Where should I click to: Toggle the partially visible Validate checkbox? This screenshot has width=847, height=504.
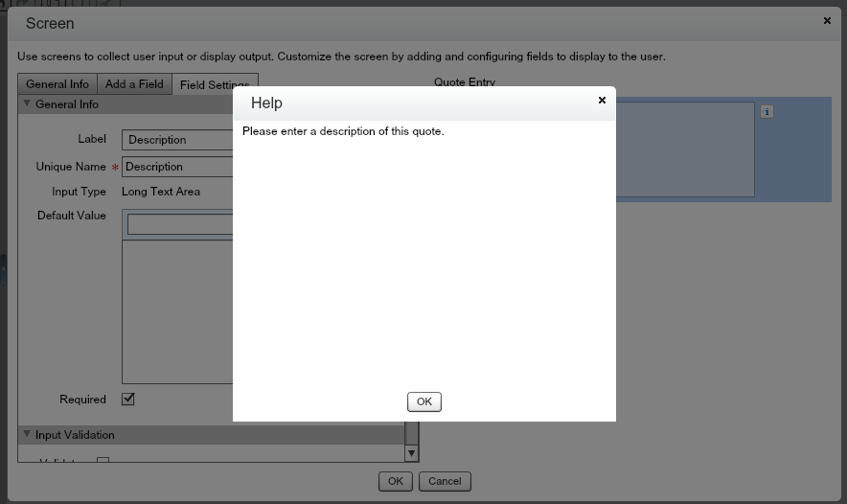coord(103,463)
